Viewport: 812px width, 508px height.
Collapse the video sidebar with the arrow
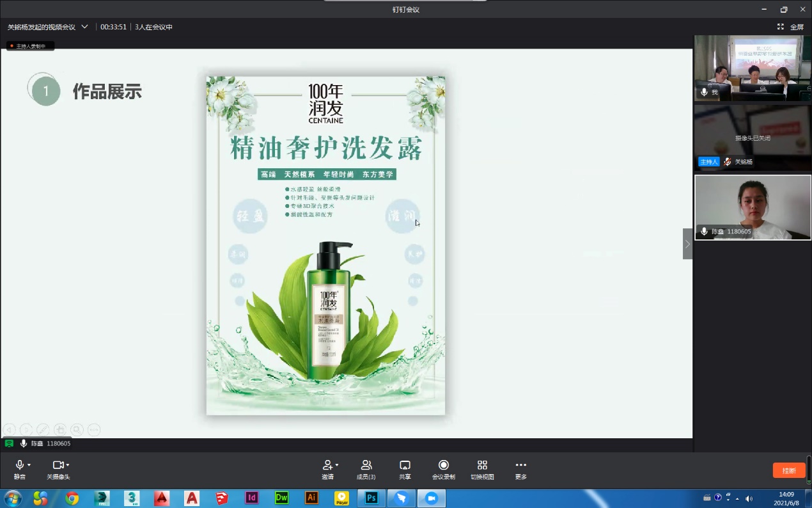687,244
